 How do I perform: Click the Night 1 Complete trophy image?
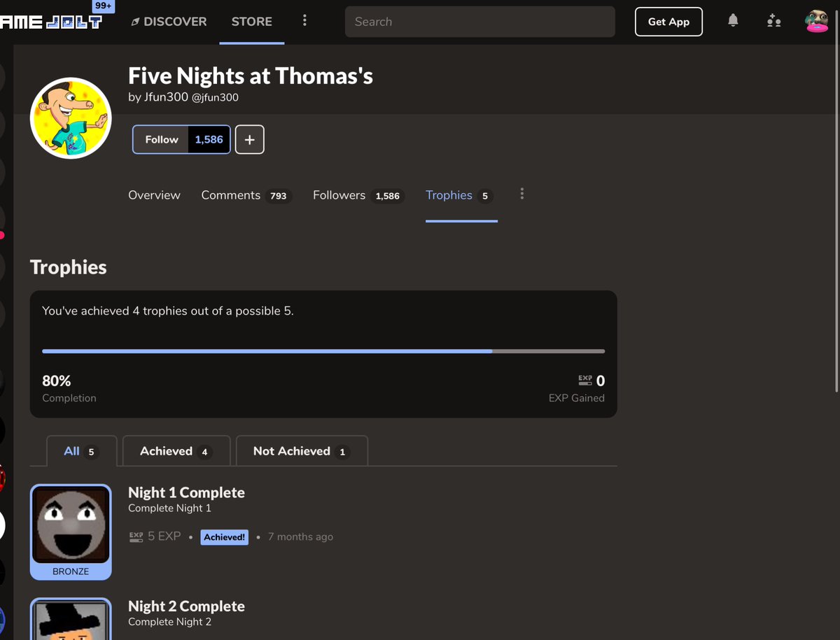tap(71, 525)
